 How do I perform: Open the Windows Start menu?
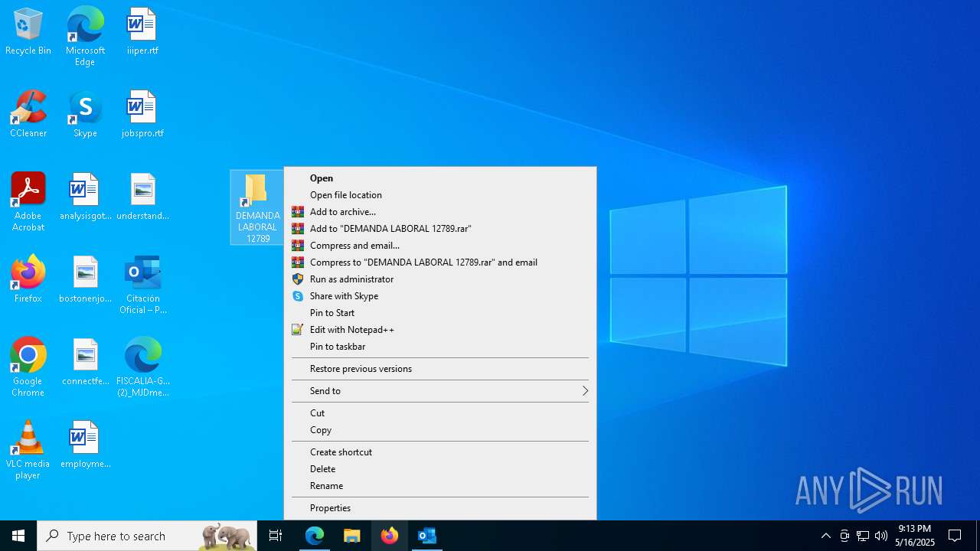pos(18,536)
